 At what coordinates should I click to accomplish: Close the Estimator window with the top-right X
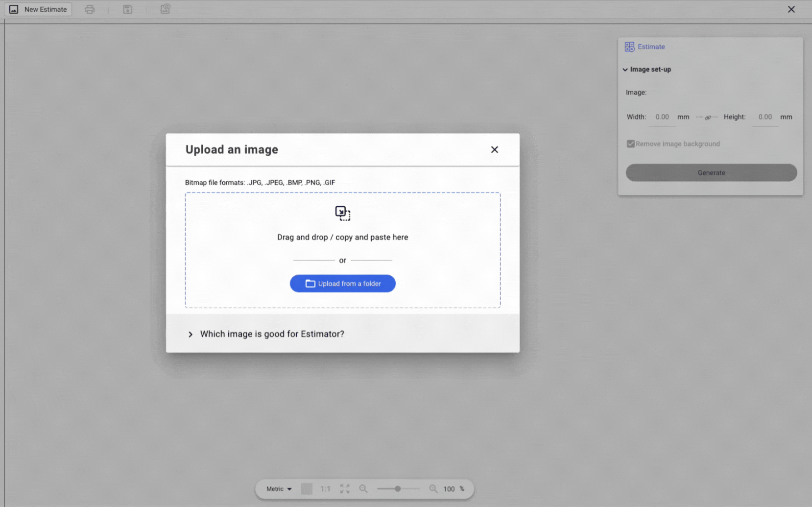click(791, 9)
